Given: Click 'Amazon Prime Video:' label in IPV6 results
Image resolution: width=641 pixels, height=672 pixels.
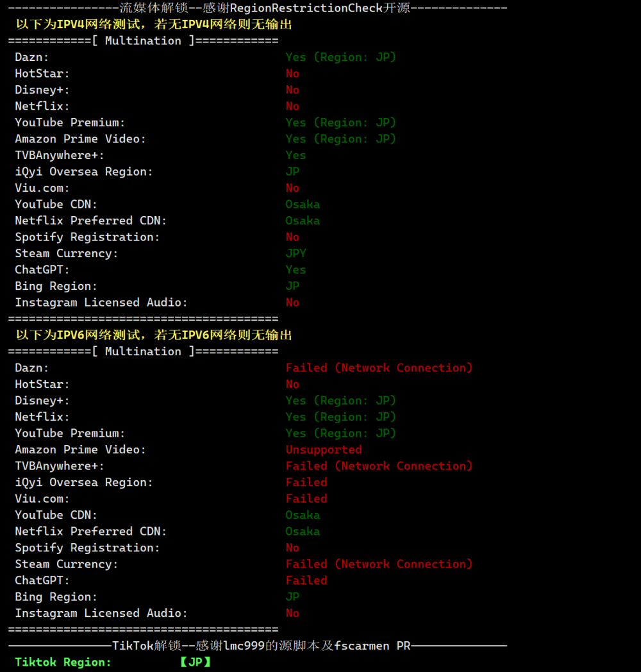Looking at the screenshot, I should click(81, 450).
